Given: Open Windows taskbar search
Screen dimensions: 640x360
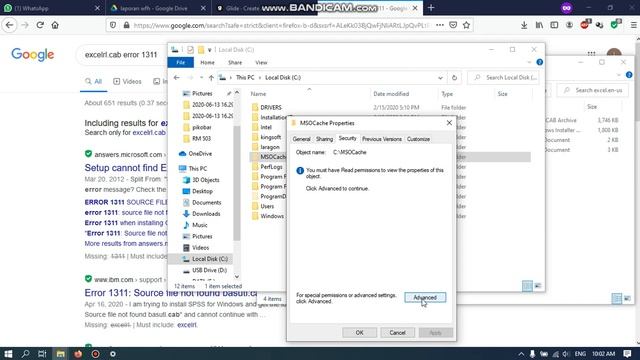Looking at the screenshot, I should (25, 354).
